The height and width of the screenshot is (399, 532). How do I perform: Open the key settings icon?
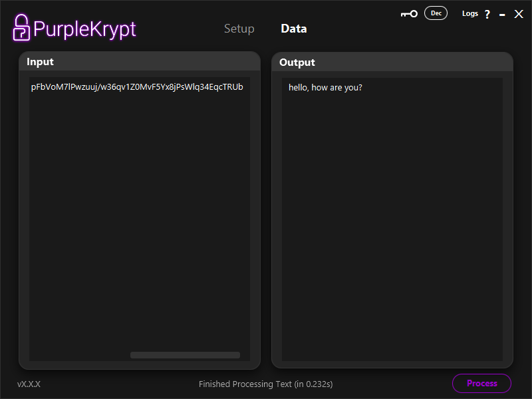point(409,14)
